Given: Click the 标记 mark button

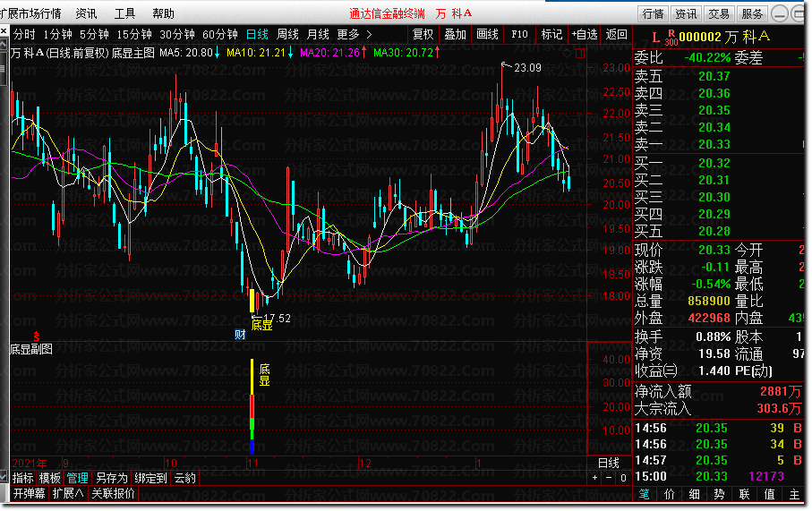Looking at the screenshot, I should pyautogui.click(x=551, y=35).
